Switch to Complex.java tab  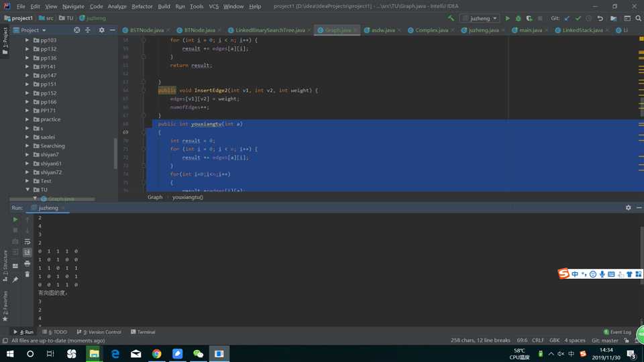[431, 30]
